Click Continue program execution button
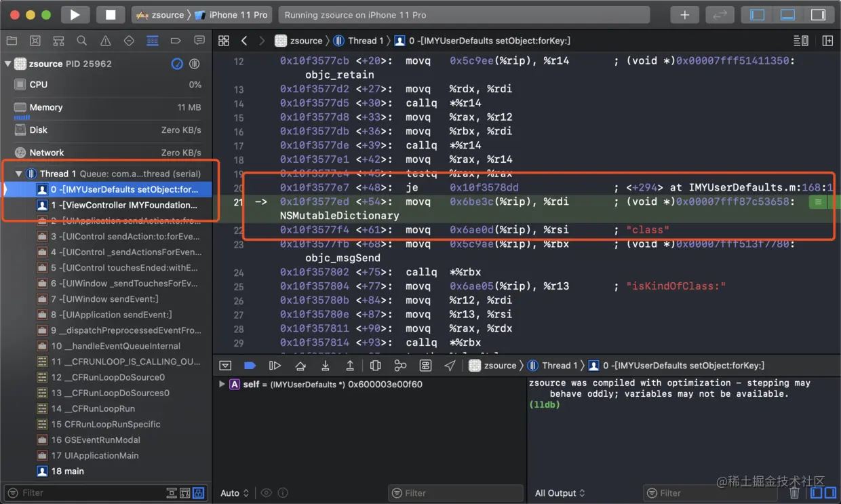The height and width of the screenshot is (504, 841). pyautogui.click(x=275, y=366)
